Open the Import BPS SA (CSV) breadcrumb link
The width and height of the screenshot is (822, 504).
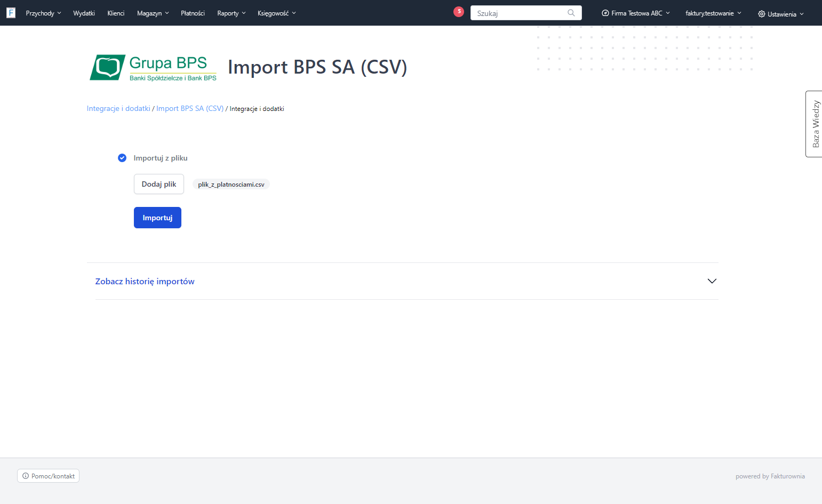190,108
